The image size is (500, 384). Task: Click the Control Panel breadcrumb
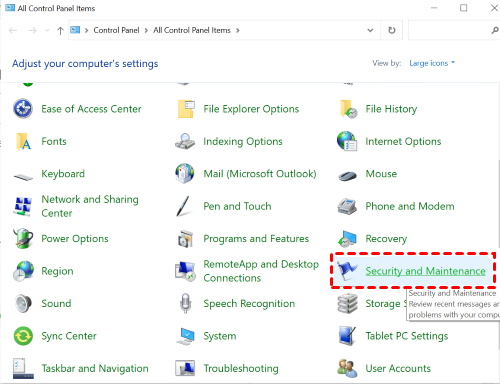coord(116,30)
